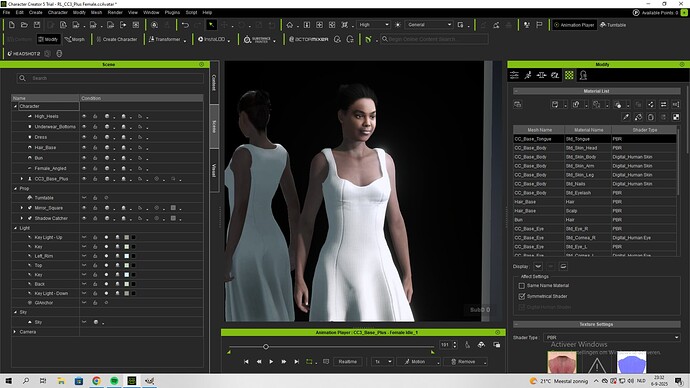Image resolution: width=690 pixels, height=388 pixels.
Task: Click the Undo arrow icon
Action: click(x=185, y=25)
